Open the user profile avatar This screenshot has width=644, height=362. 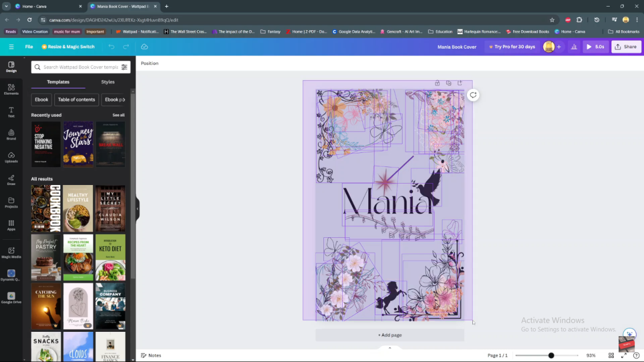click(x=549, y=47)
